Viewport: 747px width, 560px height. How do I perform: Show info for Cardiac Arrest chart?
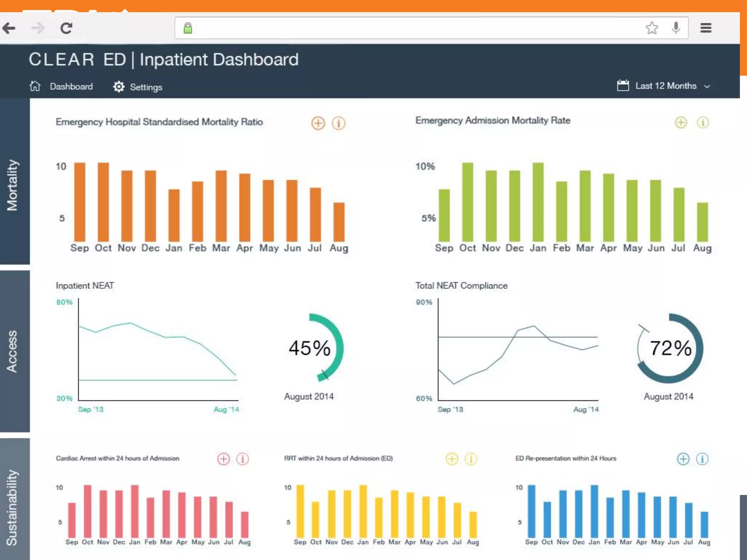tap(243, 459)
